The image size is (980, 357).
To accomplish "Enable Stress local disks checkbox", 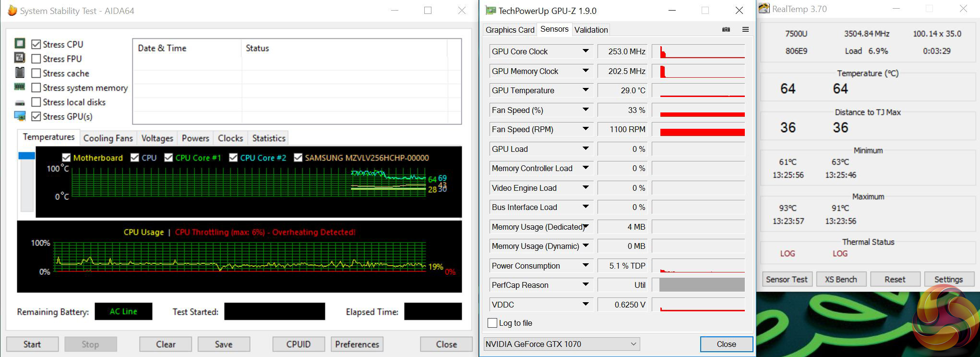I will tap(36, 102).
